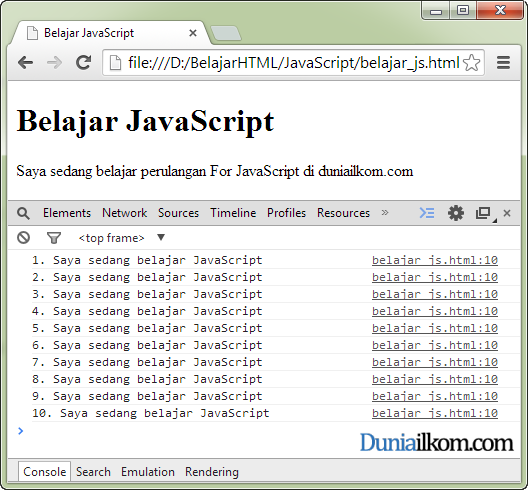Click the DevTools magnifier inspect icon

(x=23, y=213)
